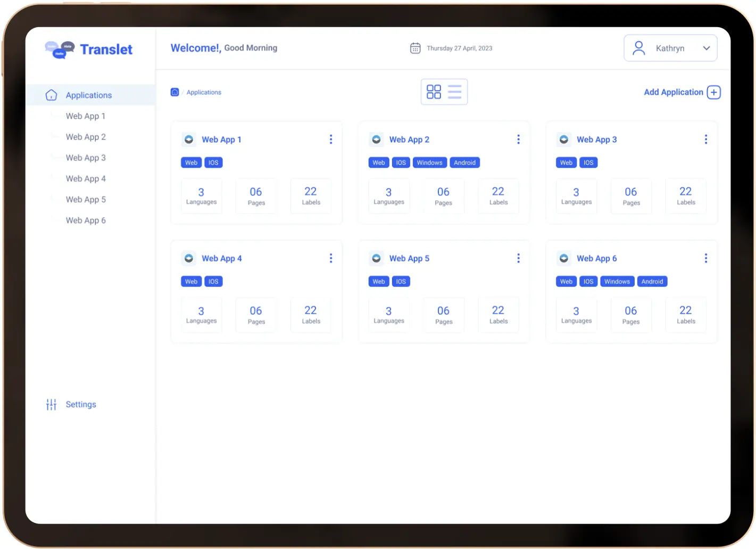Click the Android tag on Web App 2

[464, 163]
